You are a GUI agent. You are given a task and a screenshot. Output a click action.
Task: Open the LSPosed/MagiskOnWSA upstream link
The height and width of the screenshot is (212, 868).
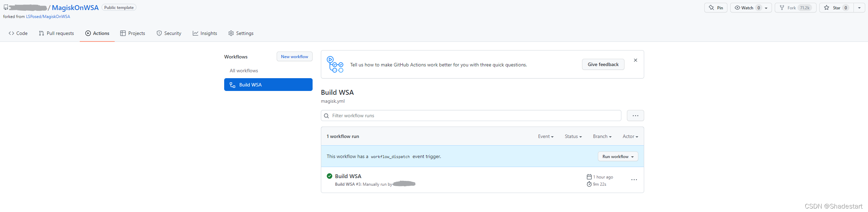click(x=48, y=17)
